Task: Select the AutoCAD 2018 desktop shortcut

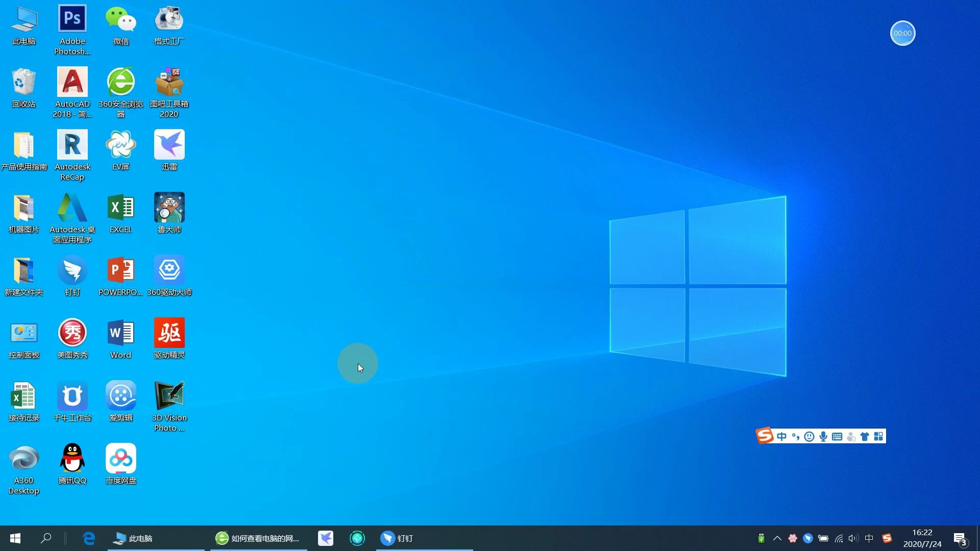Action: click(72, 93)
